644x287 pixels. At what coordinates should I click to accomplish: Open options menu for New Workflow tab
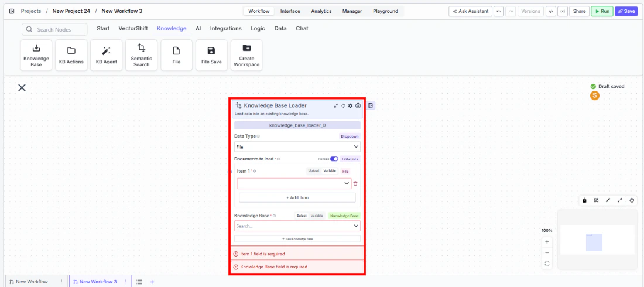point(61,282)
